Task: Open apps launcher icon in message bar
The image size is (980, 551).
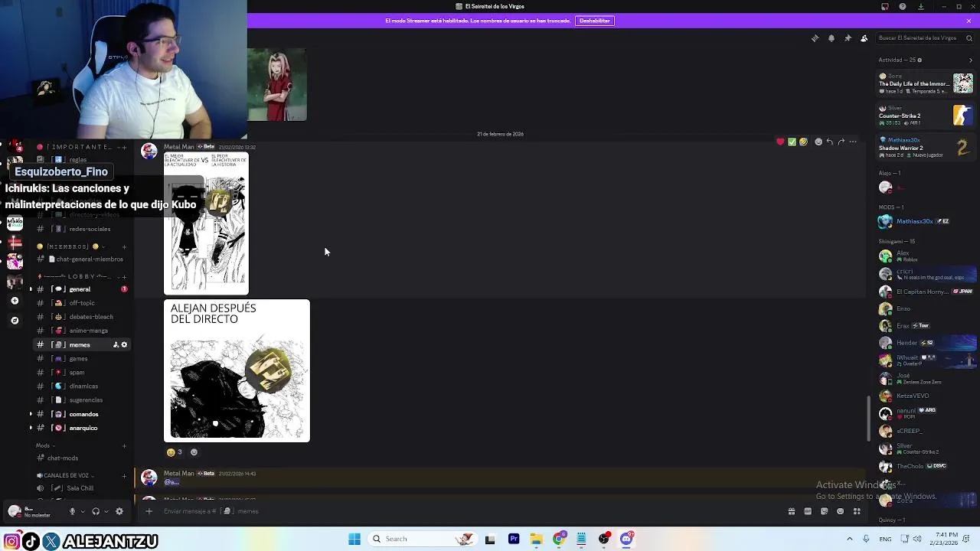Action: coord(857,511)
